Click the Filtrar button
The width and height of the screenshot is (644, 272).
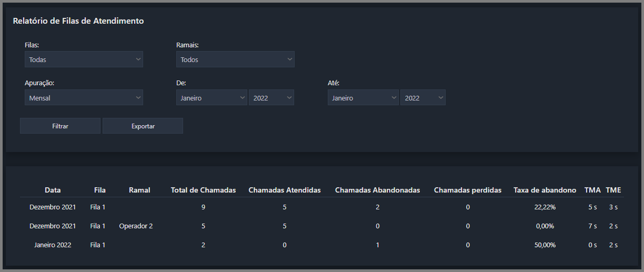[60, 126]
